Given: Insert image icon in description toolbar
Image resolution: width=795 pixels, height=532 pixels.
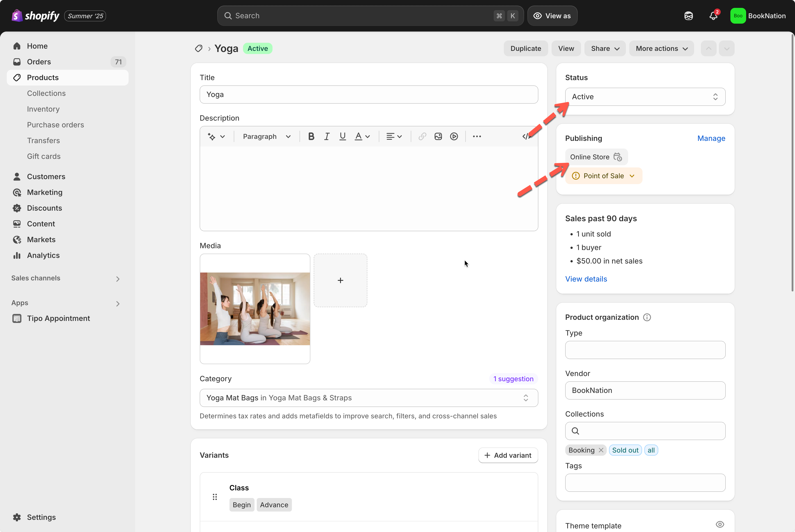Looking at the screenshot, I should 438,136.
